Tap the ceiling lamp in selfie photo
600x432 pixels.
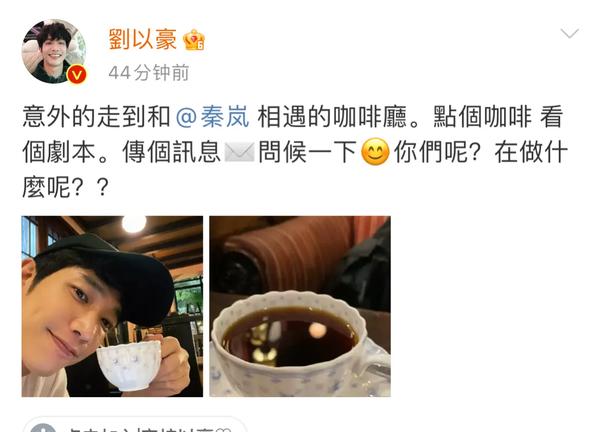(x=134, y=224)
